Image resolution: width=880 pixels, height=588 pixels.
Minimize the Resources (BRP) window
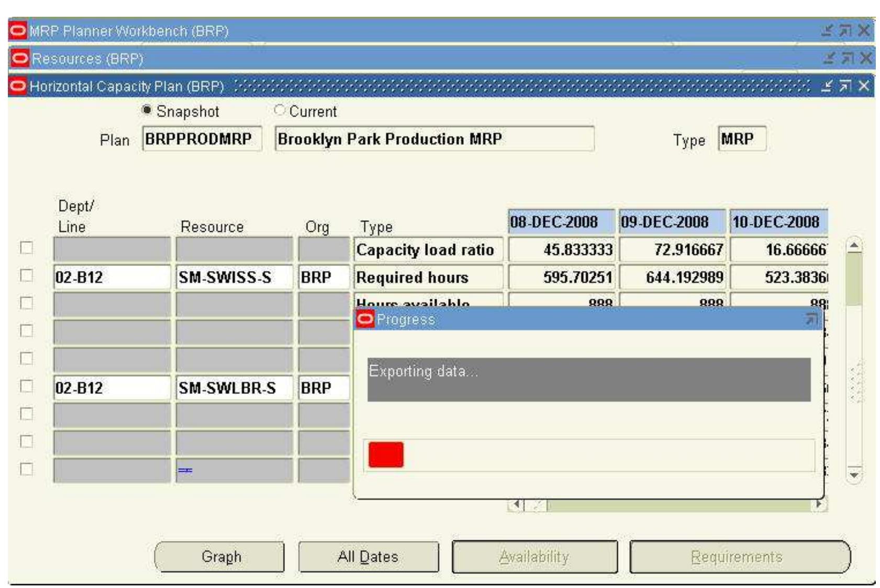pyautogui.click(x=829, y=58)
